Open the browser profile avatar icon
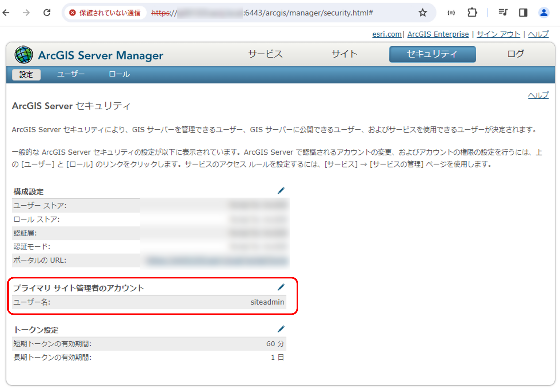 [544, 13]
